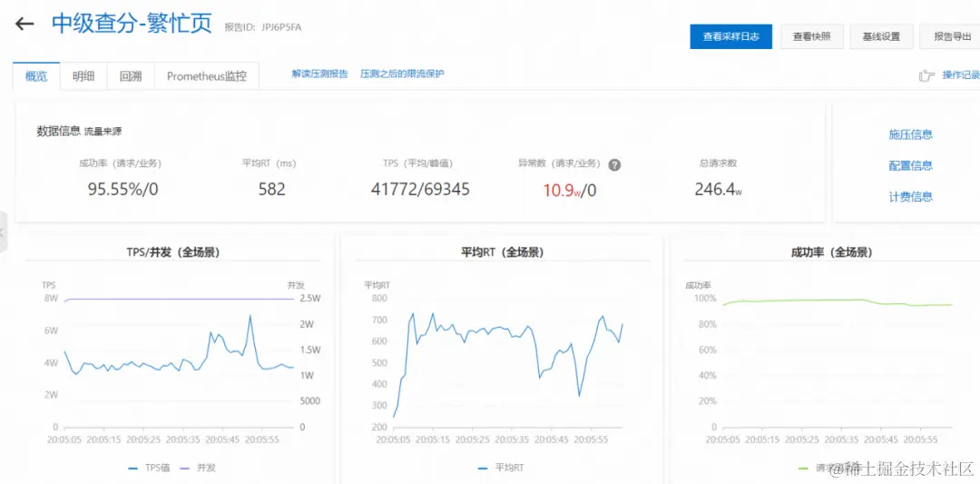Go back using the left arrow icon
The width and height of the screenshot is (980, 484).
tap(24, 25)
